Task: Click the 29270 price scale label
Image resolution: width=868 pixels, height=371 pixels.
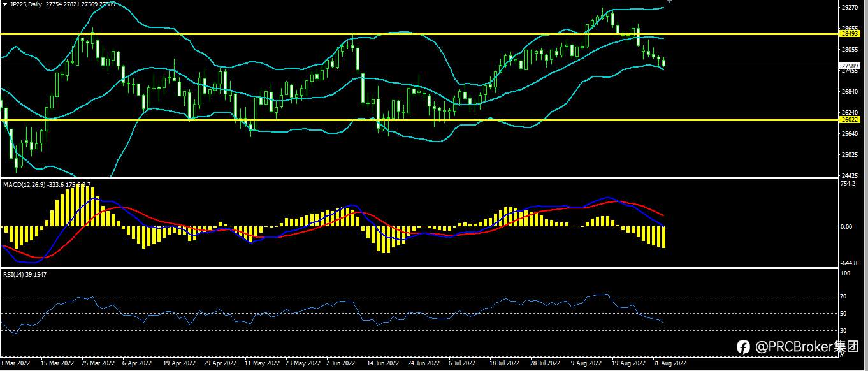Action: (850, 8)
